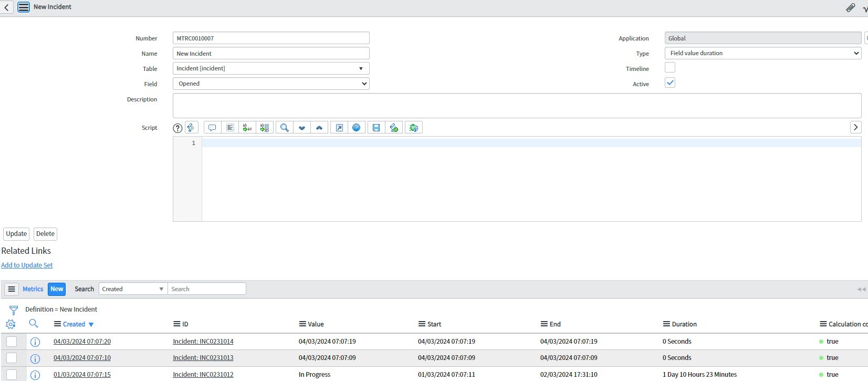This screenshot has width=868, height=381.
Task: Go back using the header arrow
Action: pyautogui.click(x=6, y=7)
